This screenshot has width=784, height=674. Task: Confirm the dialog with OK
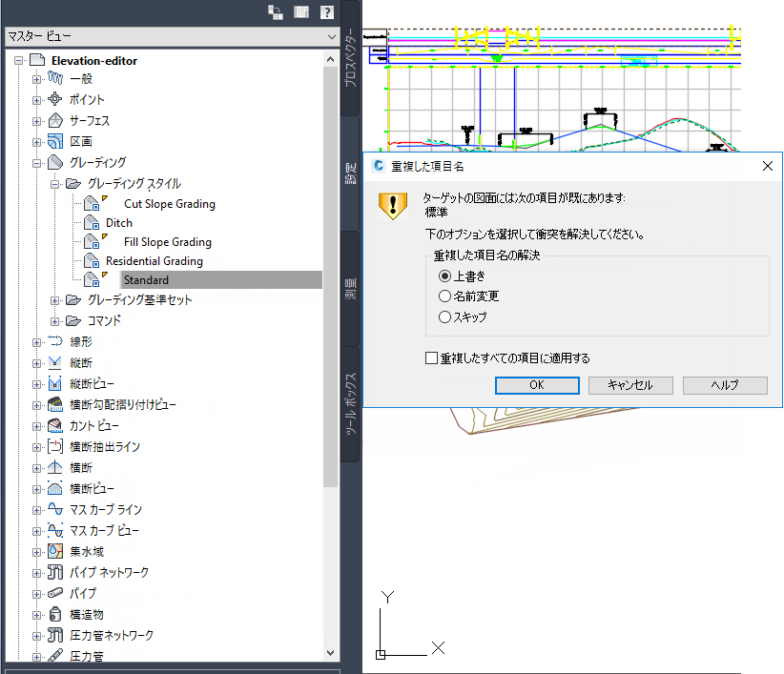[537, 385]
